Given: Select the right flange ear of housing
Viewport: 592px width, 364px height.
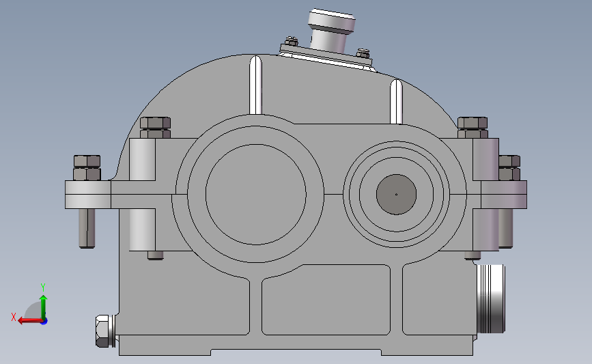Looking at the screenshot, I should 504,195.
